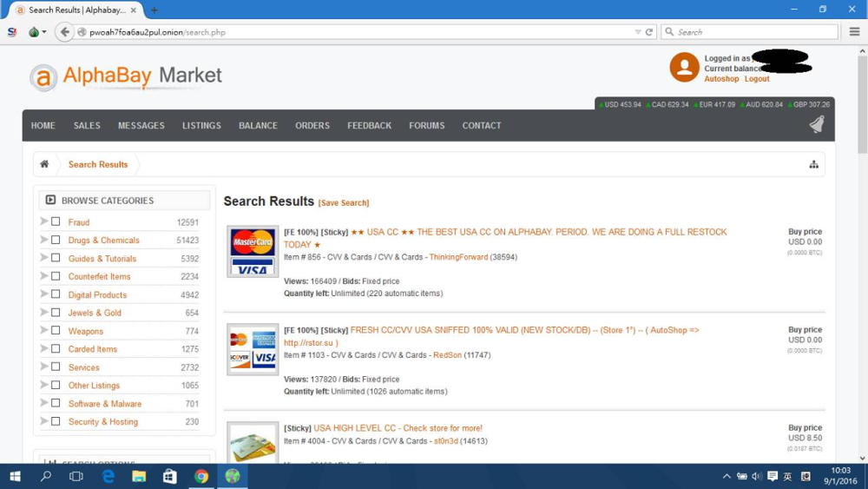Open the Action Center notification icon
The height and width of the screenshot is (489, 868).
(x=773, y=476)
